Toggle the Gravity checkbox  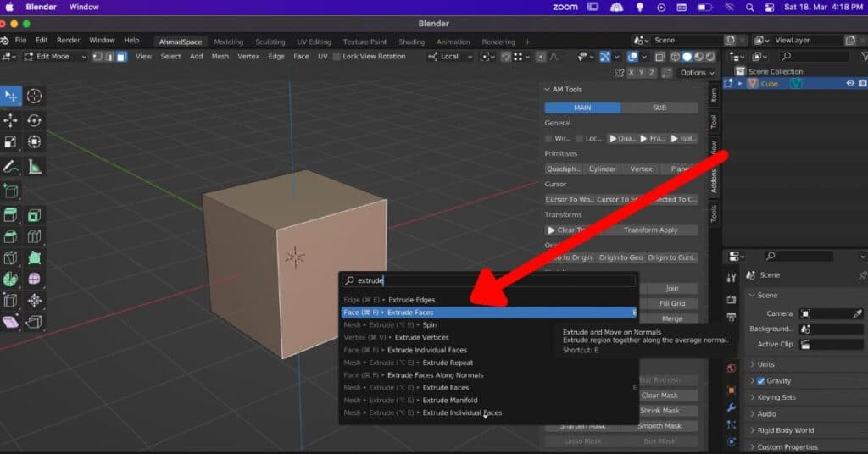click(760, 381)
